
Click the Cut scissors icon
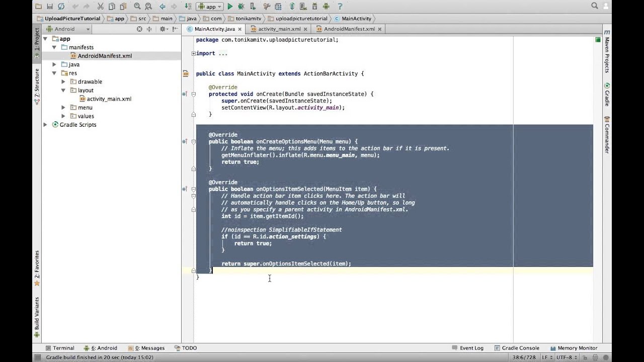click(x=100, y=7)
